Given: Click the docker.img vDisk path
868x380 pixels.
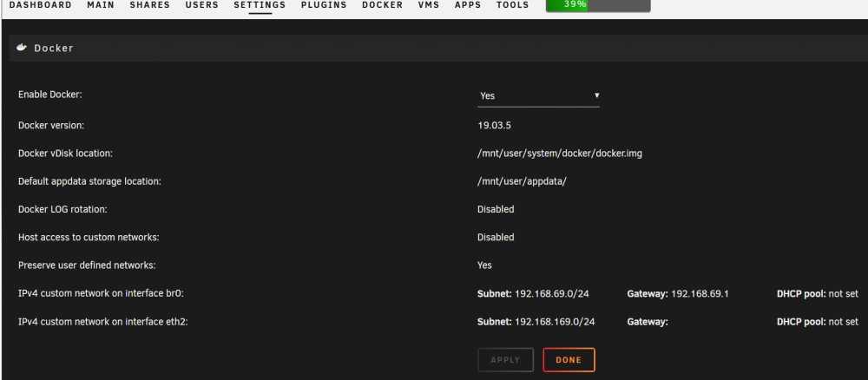Looking at the screenshot, I should [x=560, y=154].
